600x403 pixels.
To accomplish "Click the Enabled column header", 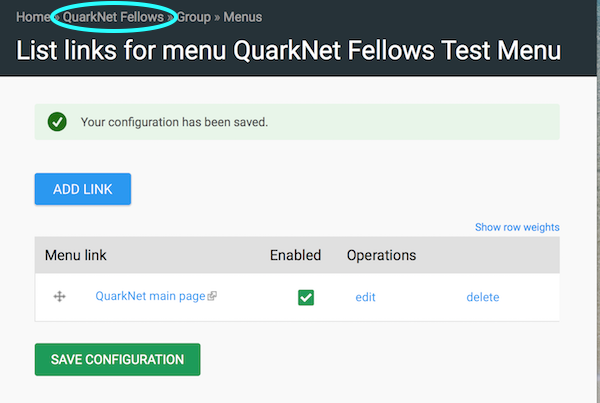I will [x=295, y=255].
